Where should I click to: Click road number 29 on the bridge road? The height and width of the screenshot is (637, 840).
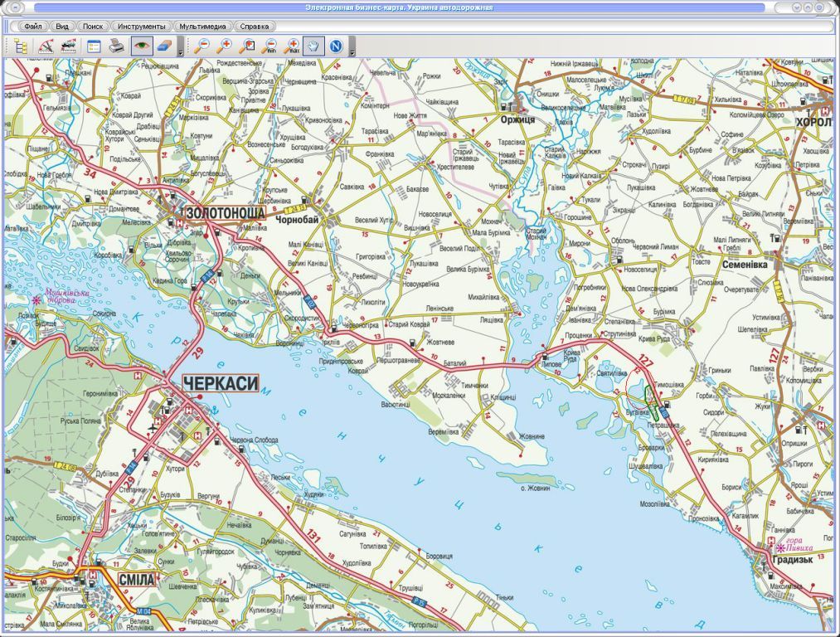click(198, 353)
